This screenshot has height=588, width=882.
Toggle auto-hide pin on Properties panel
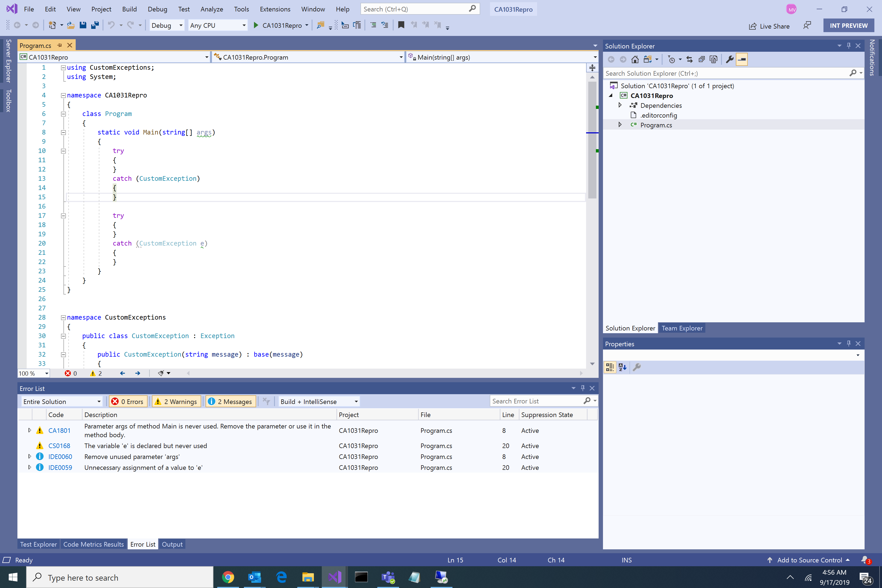point(849,344)
